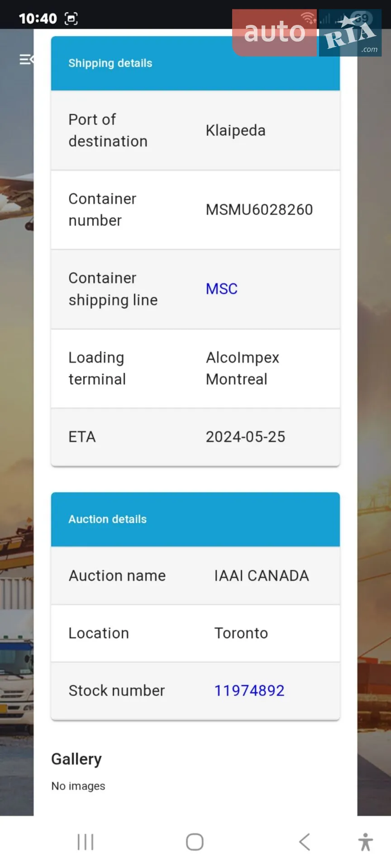Tap the ETA date 2024-05-25
This screenshot has width=391, height=868.
245,437
